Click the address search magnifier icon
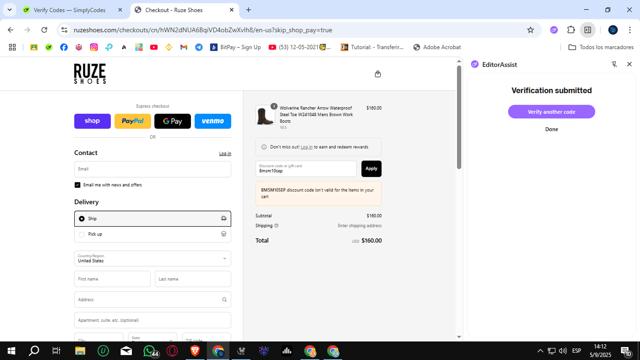Image resolution: width=640 pixels, height=360 pixels. tap(224, 300)
